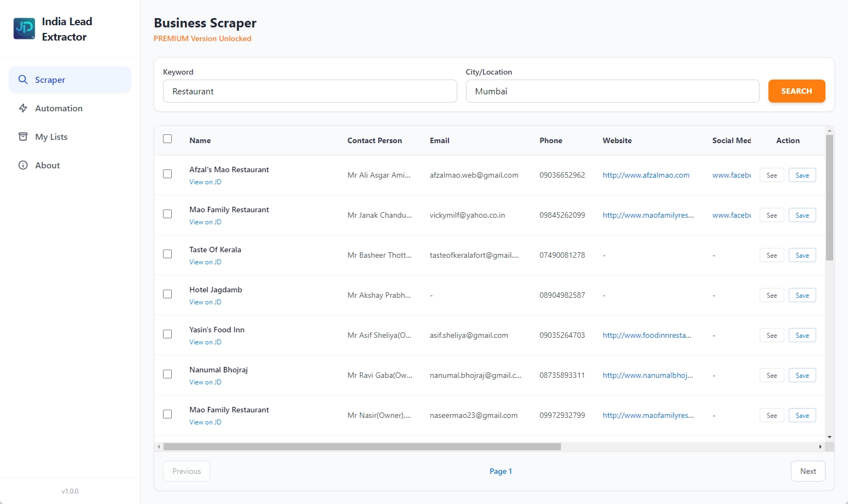Check the select-all checkbox in table header
The width and height of the screenshot is (848, 504).
point(167,139)
